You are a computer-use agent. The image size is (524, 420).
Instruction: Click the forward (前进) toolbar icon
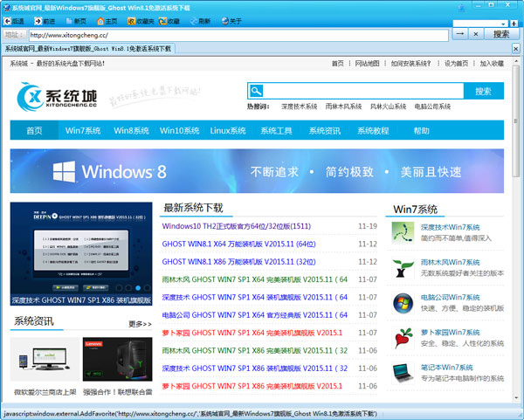(38, 21)
